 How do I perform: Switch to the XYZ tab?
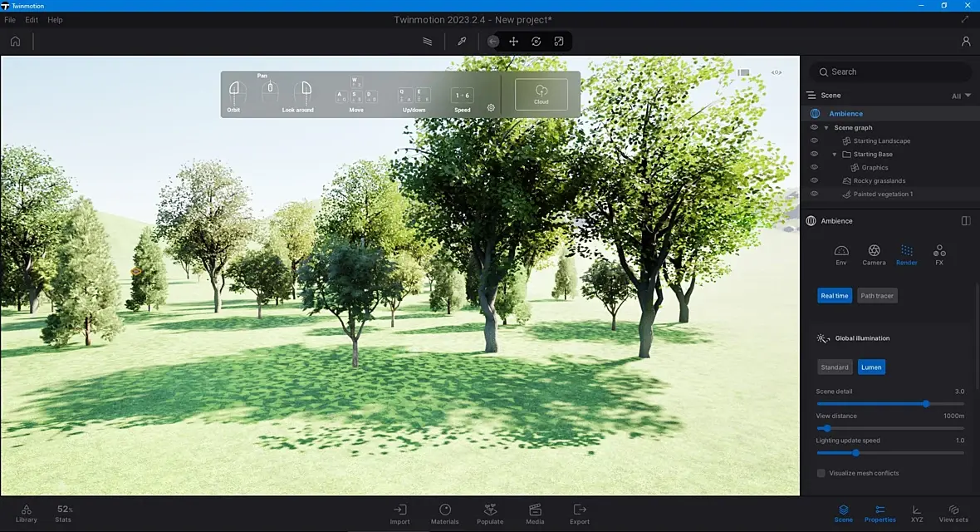pyautogui.click(x=917, y=514)
